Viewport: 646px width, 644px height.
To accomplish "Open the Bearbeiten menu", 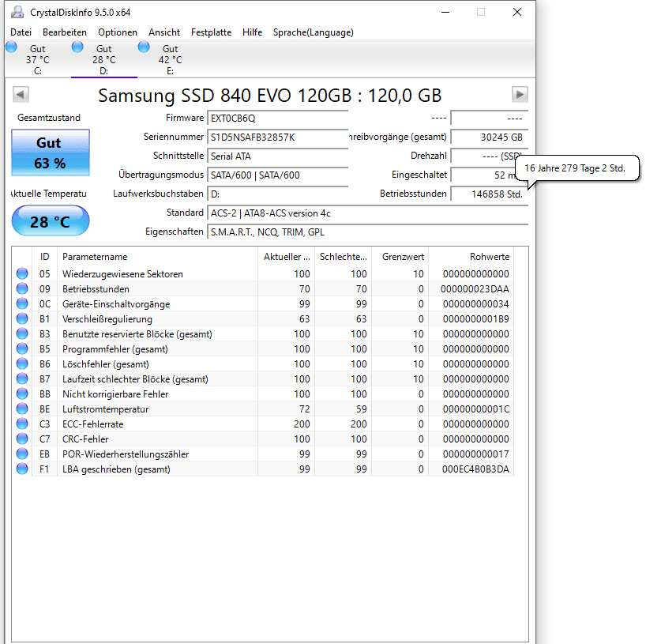I will click(x=65, y=32).
